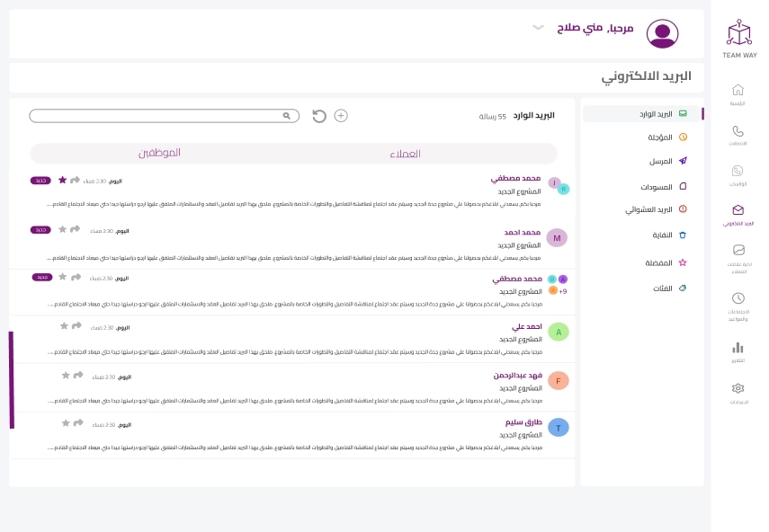Open the reports bar-chart sidebar icon
The image size is (769, 532).
tap(738, 348)
